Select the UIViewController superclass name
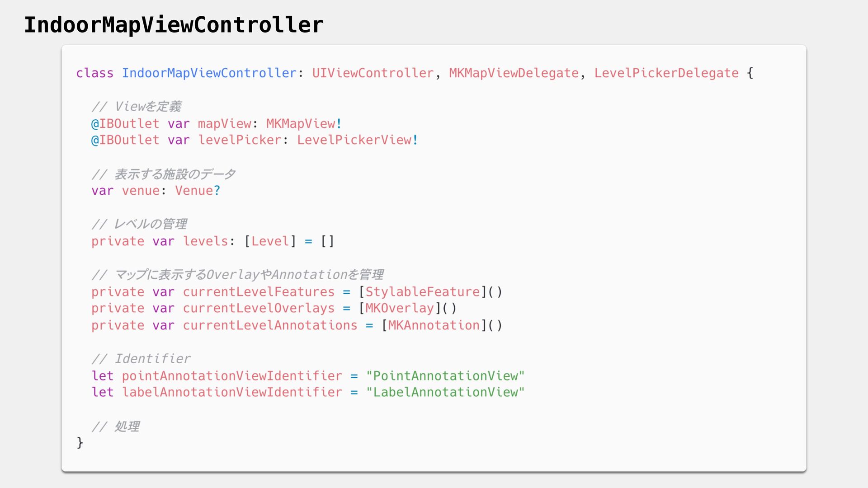The width and height of the screenshot is (868, 488). [x=373, y=73]
